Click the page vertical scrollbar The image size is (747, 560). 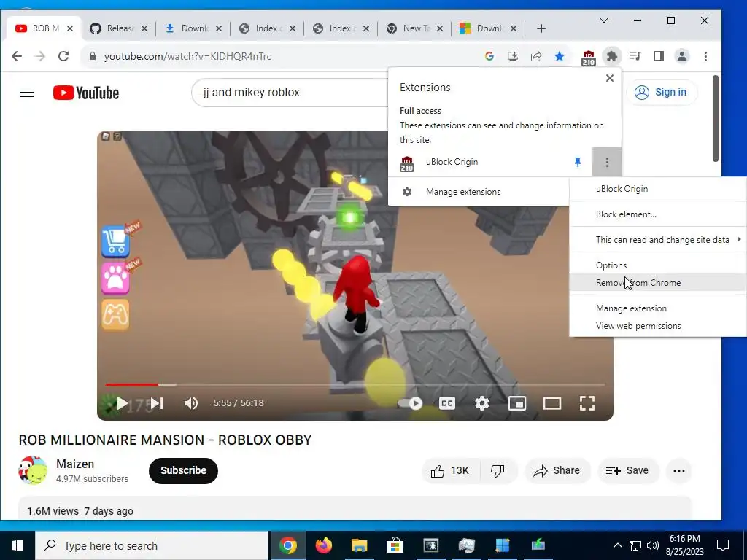(x=715, y=119)
